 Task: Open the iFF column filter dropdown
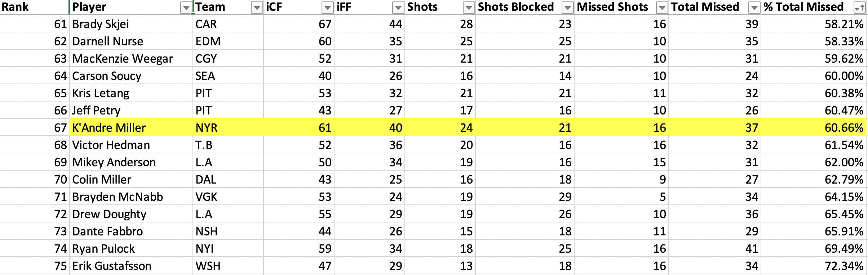click(398, 8)
